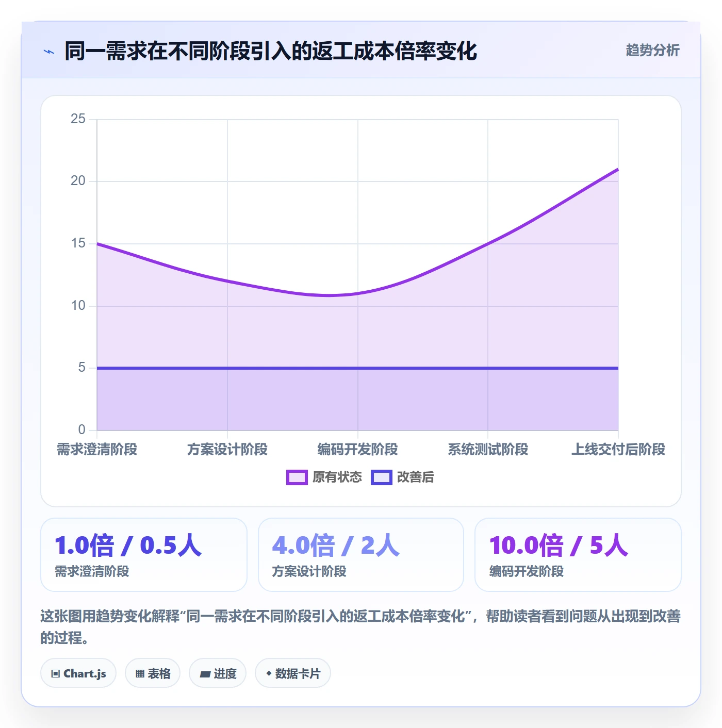Image resolution: width=722 pixels, height=728 pixels.
Task: Click x-axis label 需求澄清阶段 under chart
Action: coord(97,450)
